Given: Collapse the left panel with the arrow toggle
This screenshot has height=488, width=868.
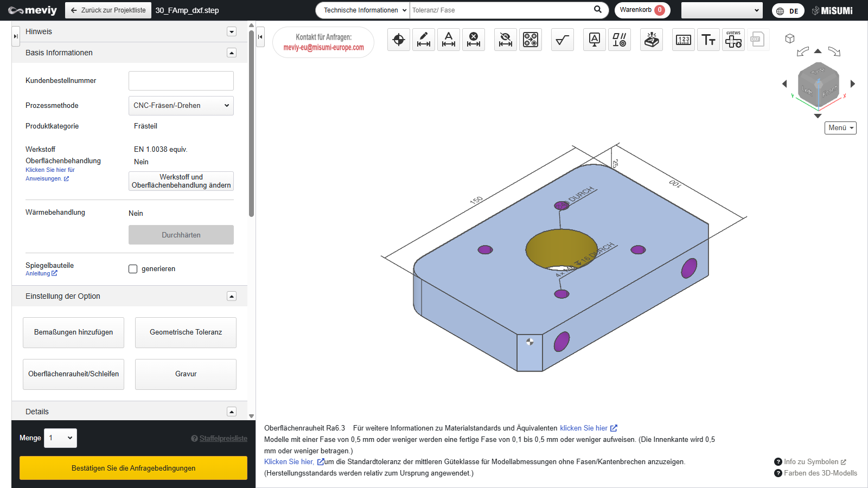Looking at the screenshot, I should click(x=260, y=37).
